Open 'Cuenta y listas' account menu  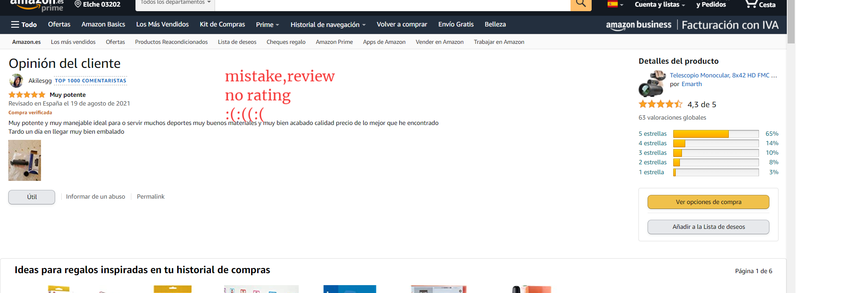(x=660, y=5)
